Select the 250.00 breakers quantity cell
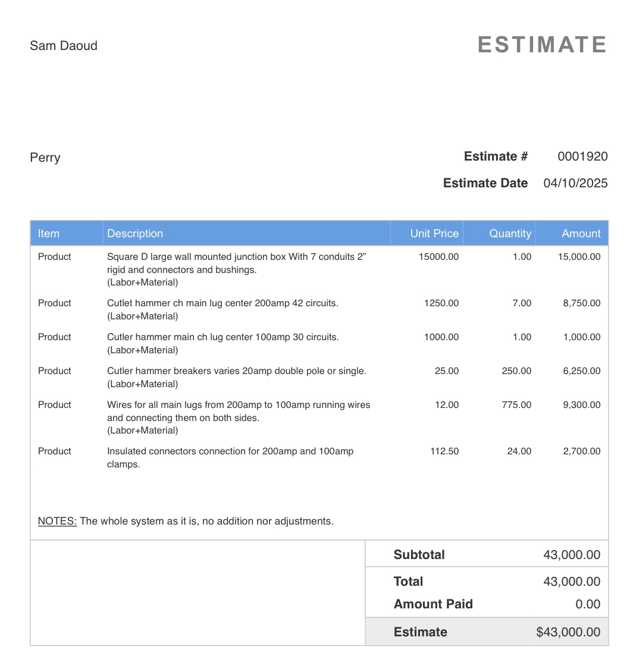 point(516,370)
